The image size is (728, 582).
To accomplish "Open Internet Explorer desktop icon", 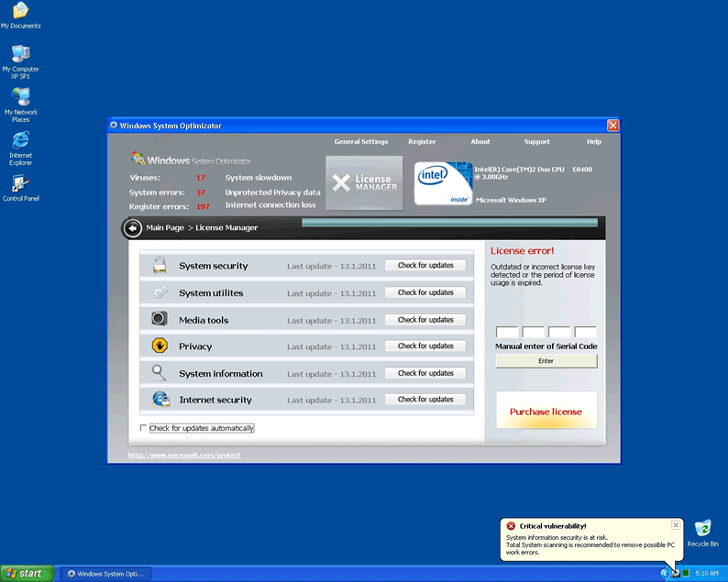I will (x=20, y=140).
